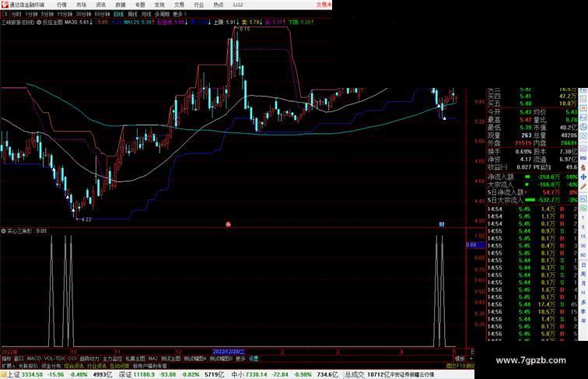
Task: Open the 数据 menu
Action: [x=121, y=5]
